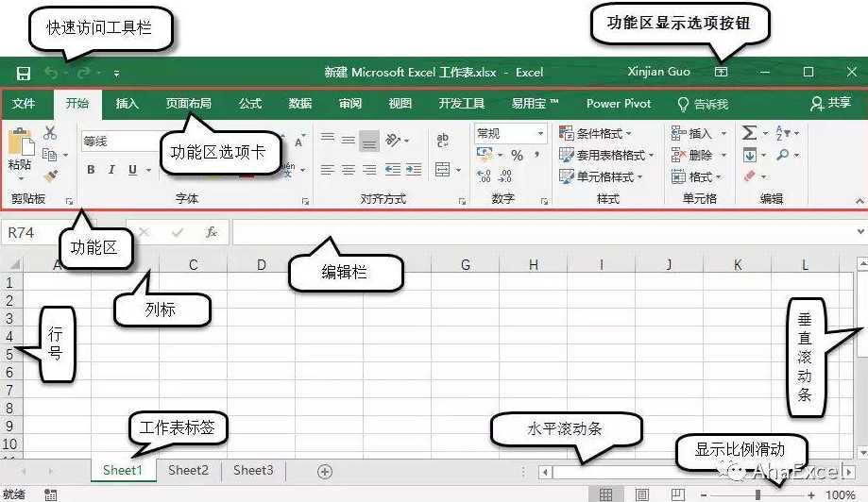868x502 pixels.
Task: Click zoom in plus button
Action: coord(811,494)
